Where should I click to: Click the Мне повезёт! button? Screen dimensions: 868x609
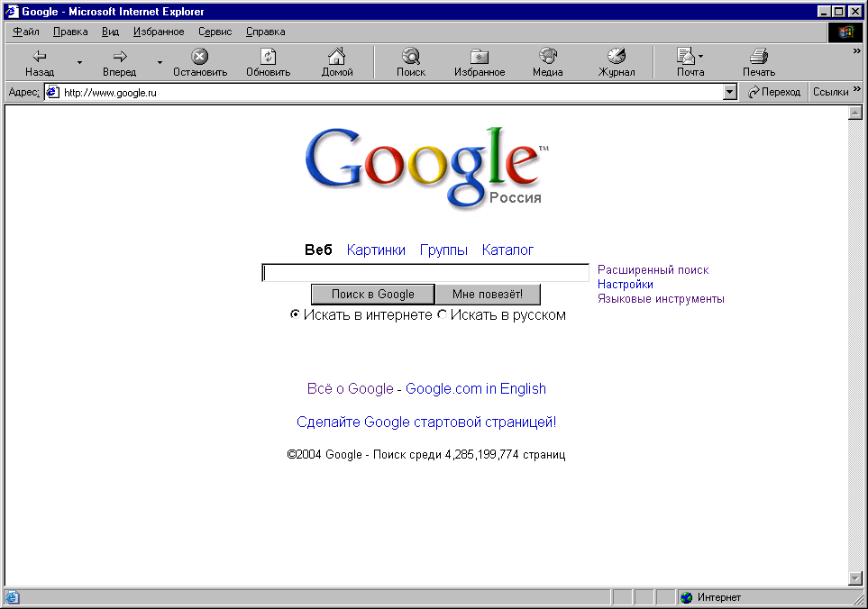pos(487,295)
